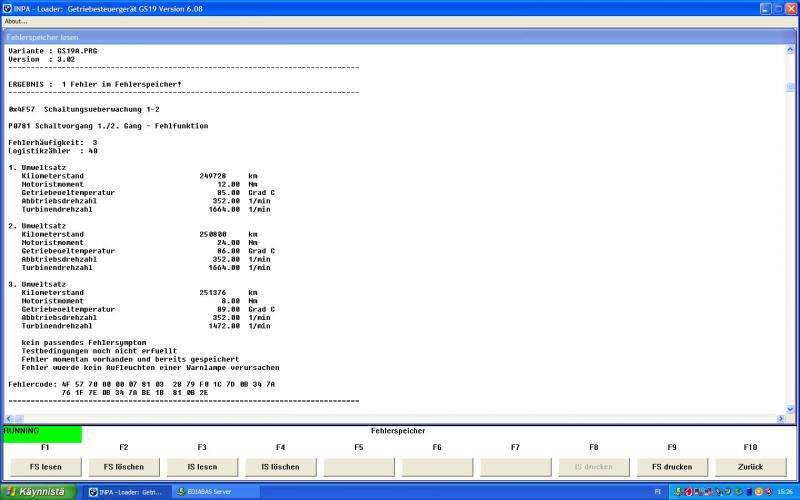
Task: Switch to EDIABAS Server in taskbar
Action: click(x=208, y=492)
